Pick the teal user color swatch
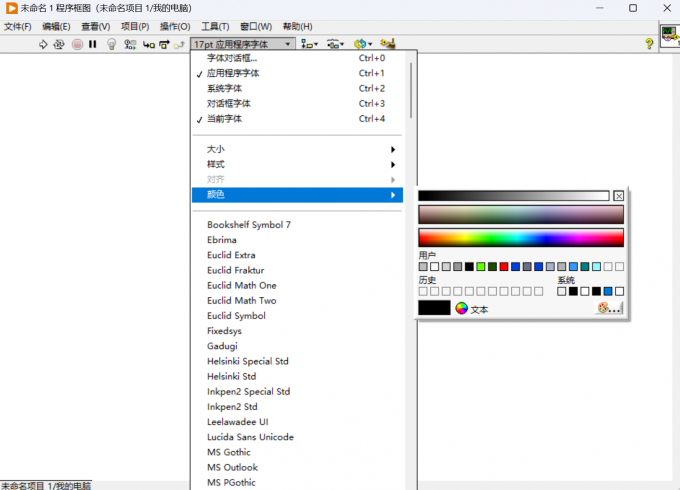 pos(585,267)
